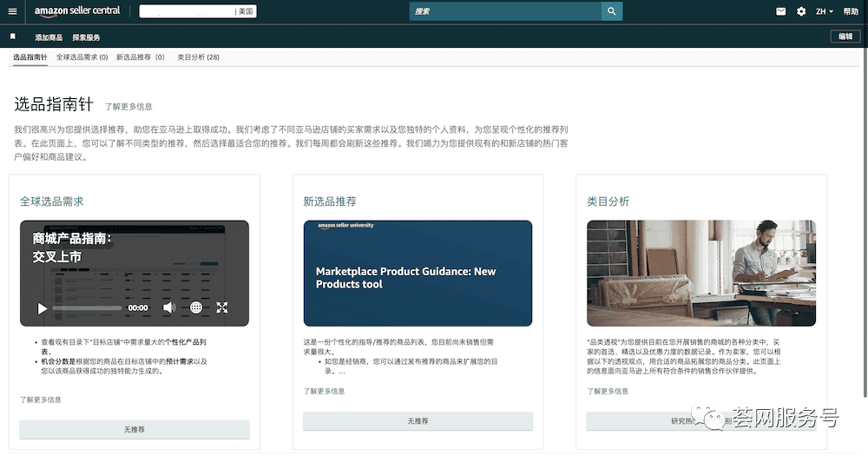868x456 pixels.
Task: Open the messages envelope icon
Action: (x=780, y=11)
